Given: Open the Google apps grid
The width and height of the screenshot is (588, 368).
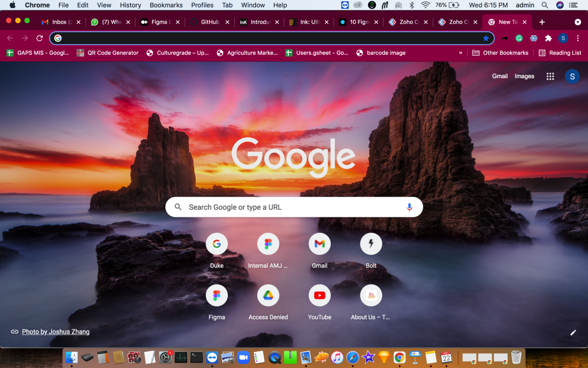Looking at the screenshot, I should coord(550,76).
